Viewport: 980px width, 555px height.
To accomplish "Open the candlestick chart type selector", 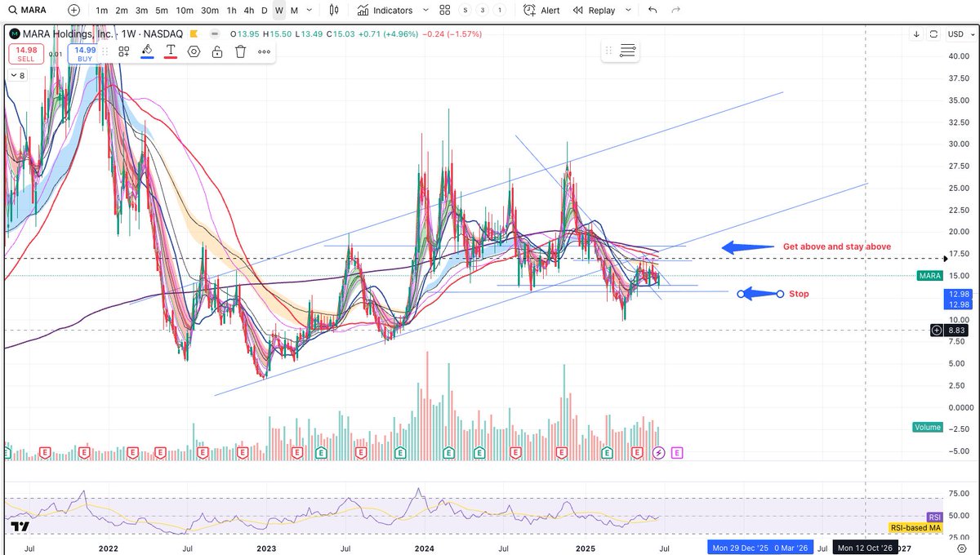I will click(x=333, y=11).
